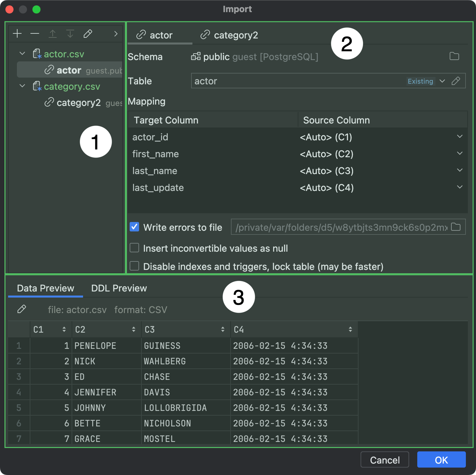Image resolution: width=476 pixels, height=475 pixels.
Task: Enable Disable indexes and triggers, lock table
Action: pyautogui.click(x=134, y=266)
